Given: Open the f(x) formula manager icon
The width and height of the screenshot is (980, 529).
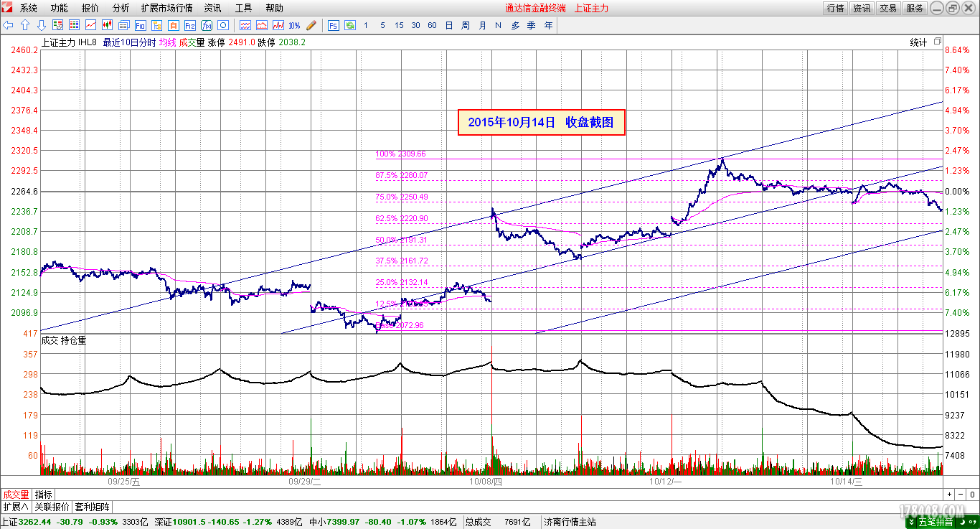Looking at the screenshot, I should click(x=206, y=25).
